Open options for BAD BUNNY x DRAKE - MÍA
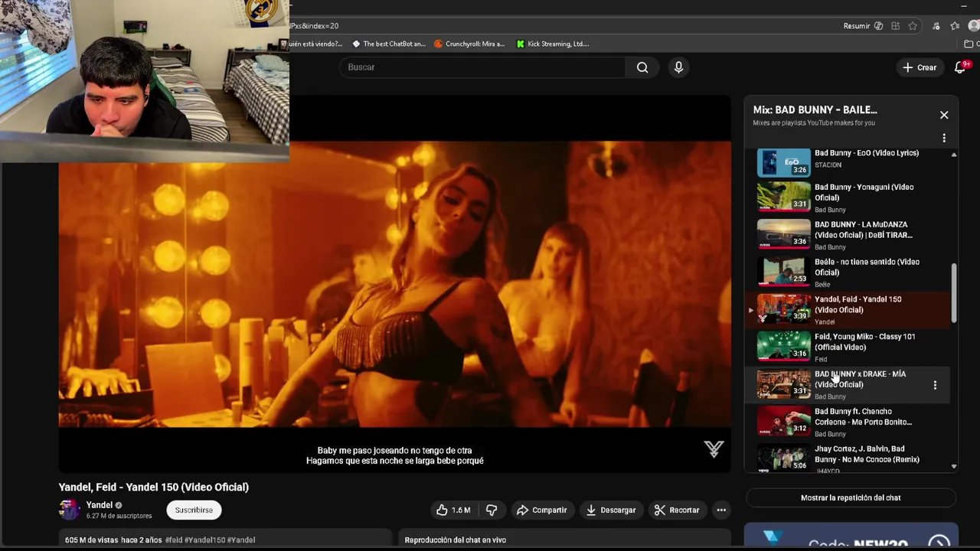 pyautogui.click(x=935, y=385)
